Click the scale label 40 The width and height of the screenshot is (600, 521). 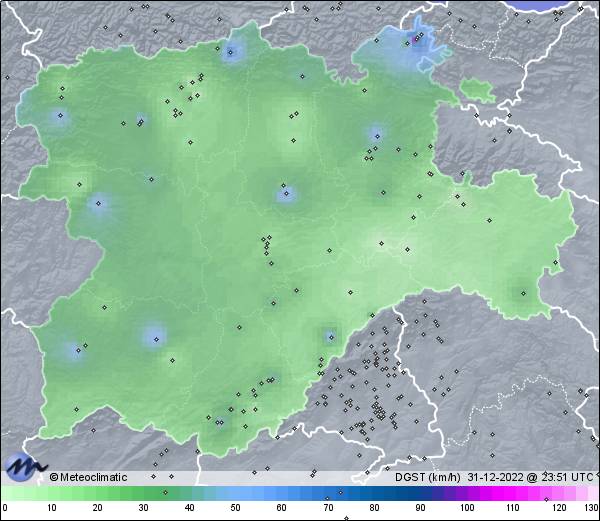tap(189, 508)
